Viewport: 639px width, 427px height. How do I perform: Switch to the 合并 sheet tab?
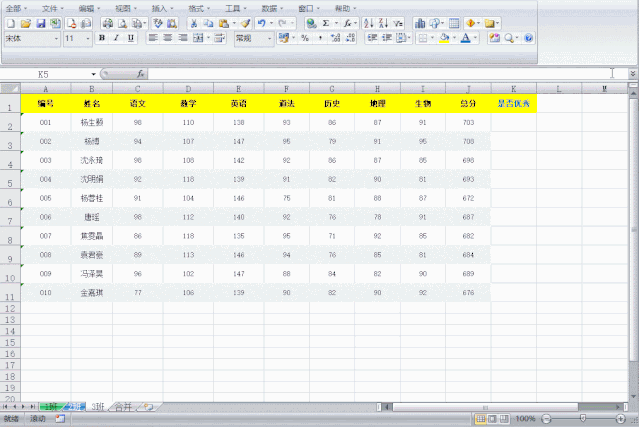pyautogui.click(x=123, y=407)
